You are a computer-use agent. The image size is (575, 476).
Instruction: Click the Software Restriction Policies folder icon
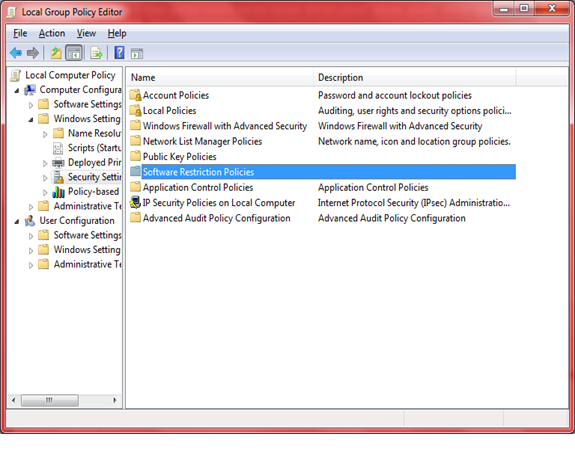(135, 171)
